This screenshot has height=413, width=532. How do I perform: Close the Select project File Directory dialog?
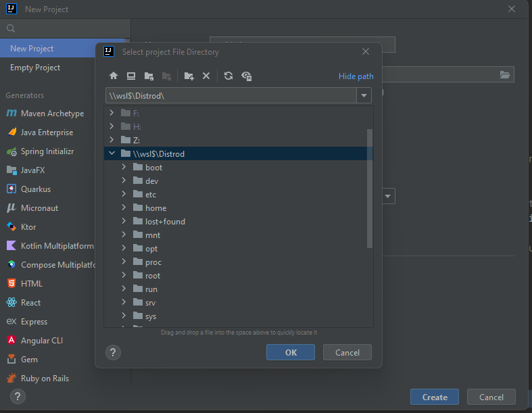coord(366,51)
